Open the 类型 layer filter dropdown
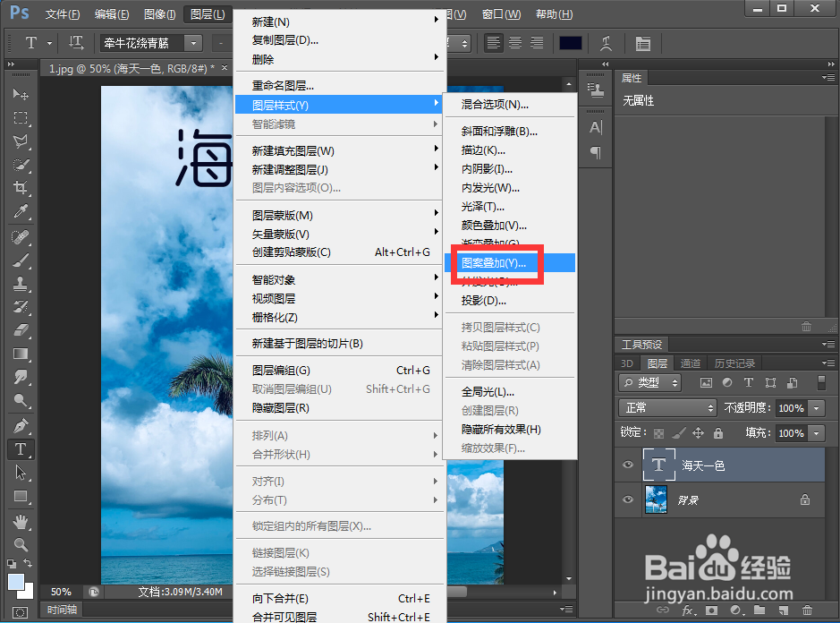This screenshot has width=840, height=623. click(649, 382)
